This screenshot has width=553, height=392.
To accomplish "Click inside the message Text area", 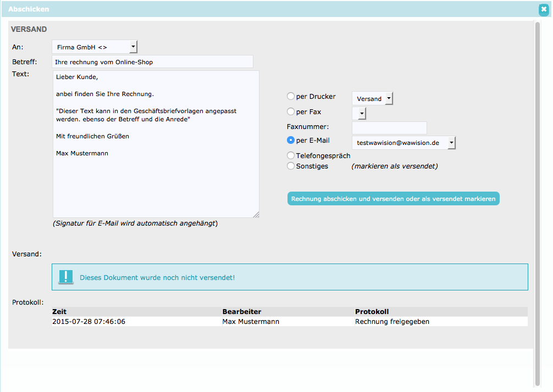I will (156, 144).
